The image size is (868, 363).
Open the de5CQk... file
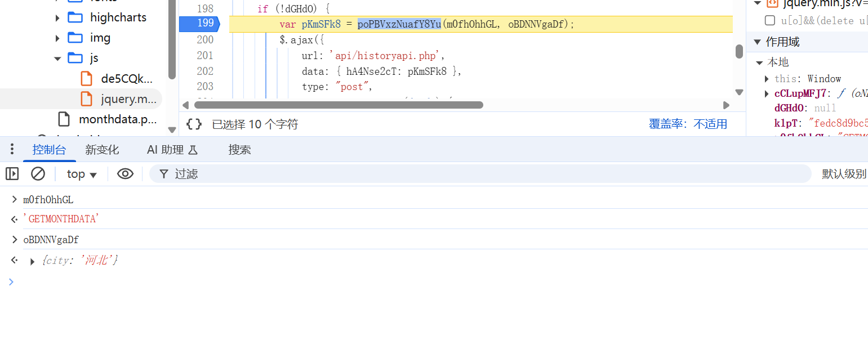(126, 78)
